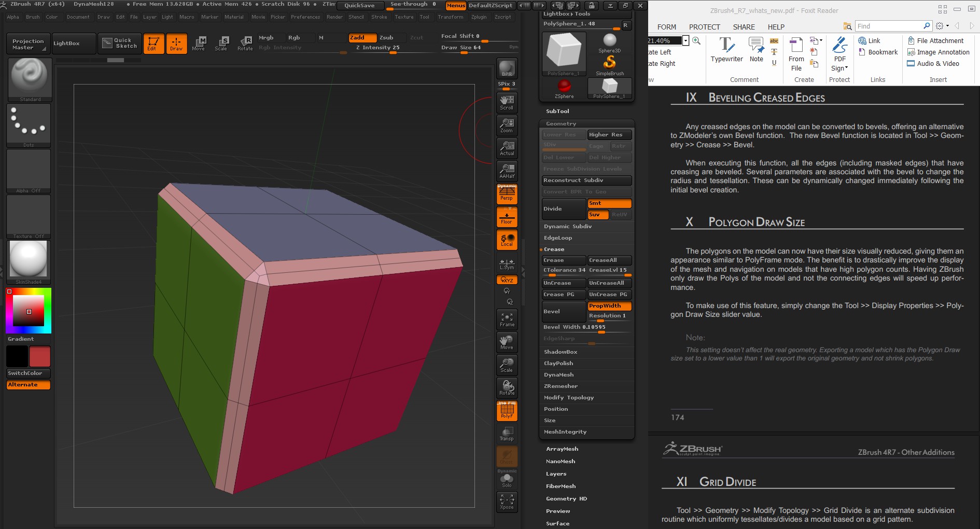
Task: Click the AAHalf icon
Action: (507, 171)
